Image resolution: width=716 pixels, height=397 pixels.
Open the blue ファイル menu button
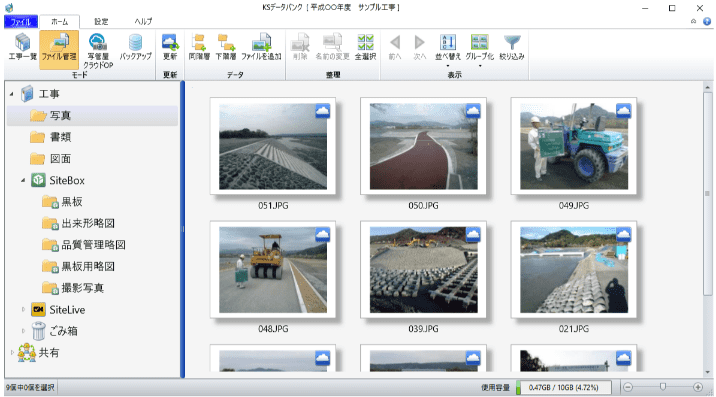pos(21,21)
